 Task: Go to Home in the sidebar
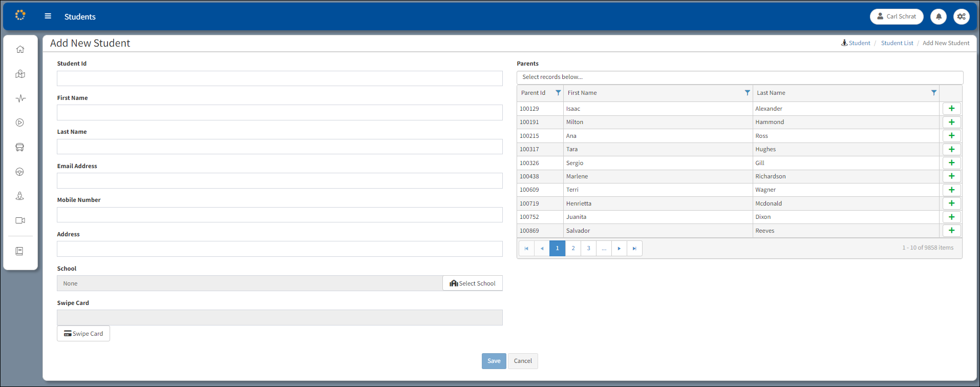[x=20, y=49]
